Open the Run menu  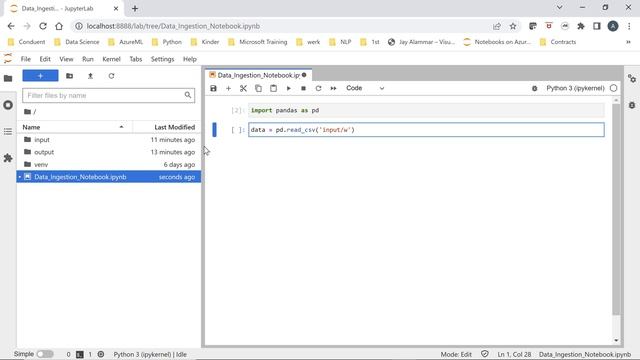point(88,59)
